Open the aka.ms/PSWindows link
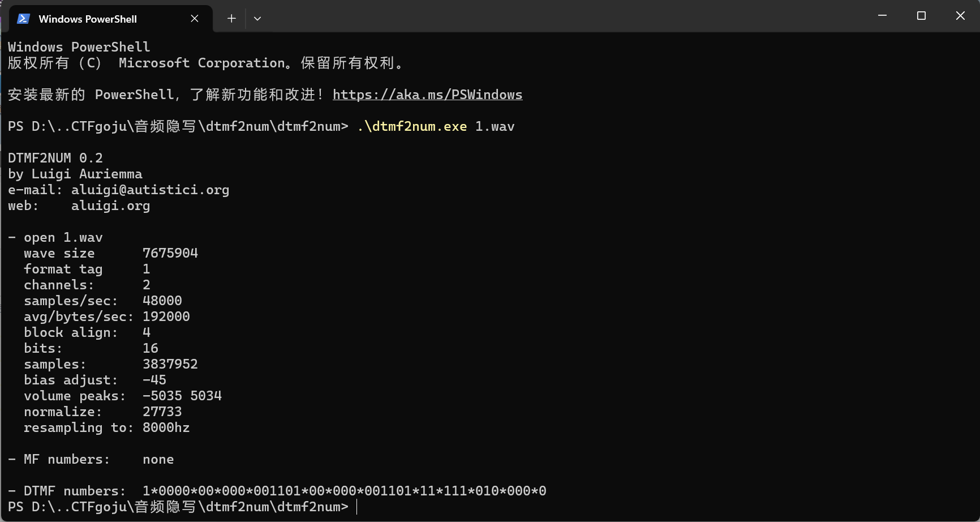Screen dimensions: 980x522 pyautogui.click(x=427, y=95)
